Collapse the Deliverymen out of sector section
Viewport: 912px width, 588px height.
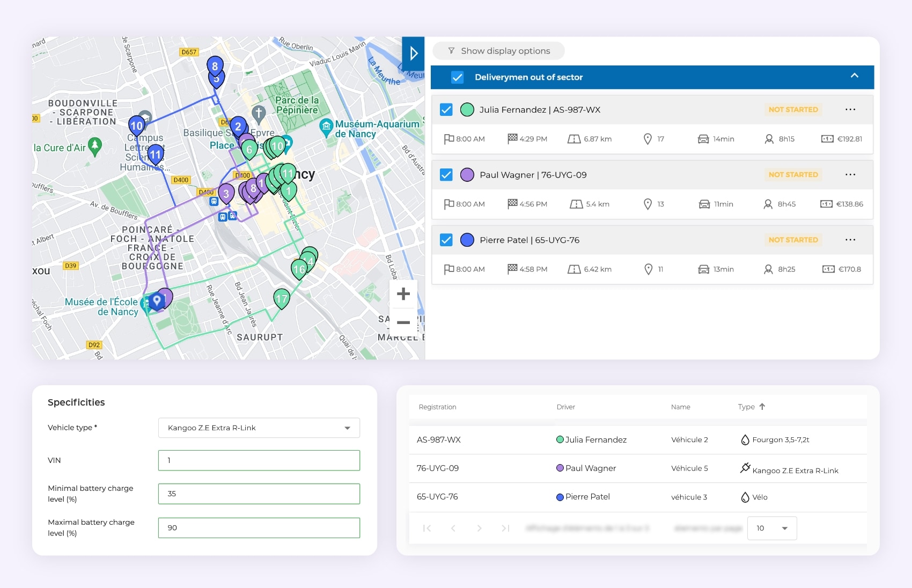(855, 76)
